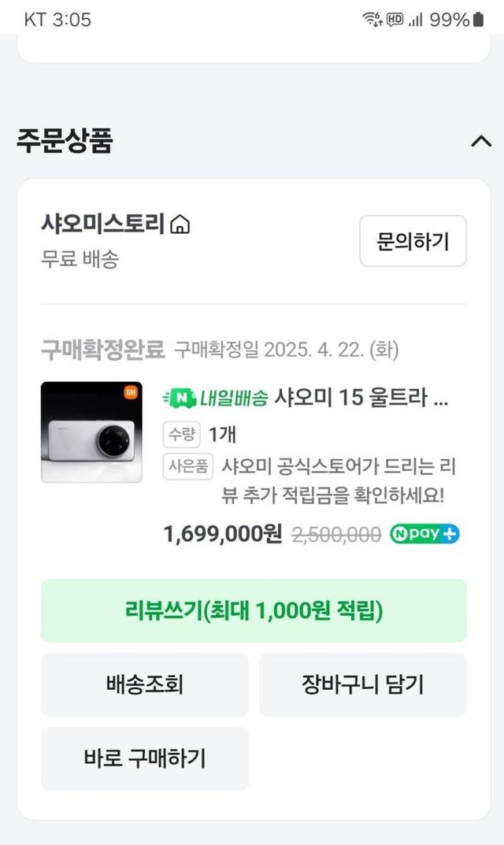Tap the 장바구니 담기 button
Viewport: 504px width, 845px height.
tap(362, 685)
